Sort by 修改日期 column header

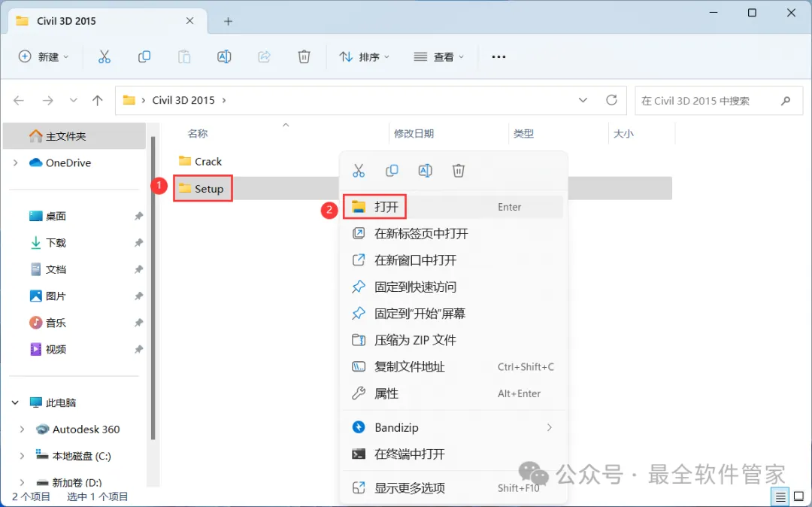point(414,134)
